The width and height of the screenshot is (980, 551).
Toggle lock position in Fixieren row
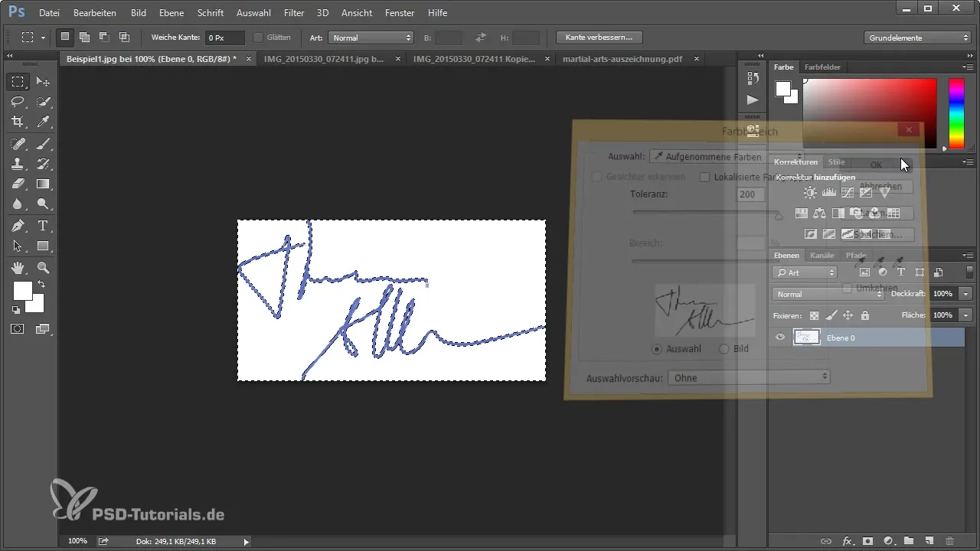point(848,315)
